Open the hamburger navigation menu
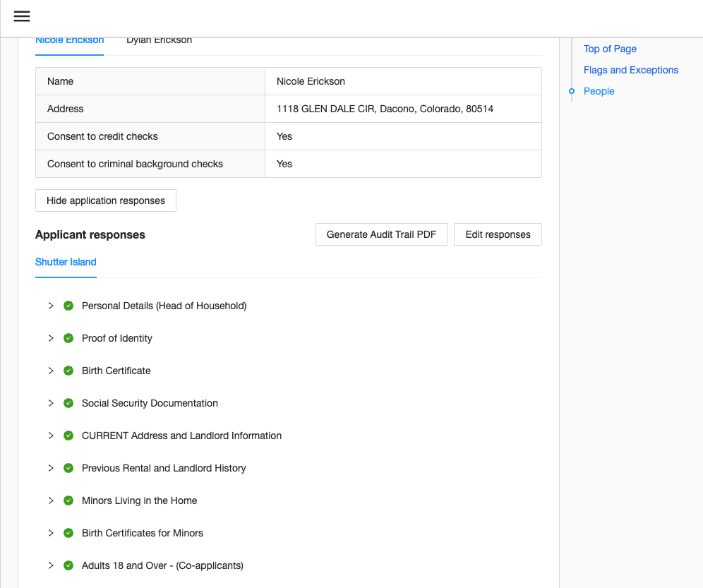 (21, 17)
